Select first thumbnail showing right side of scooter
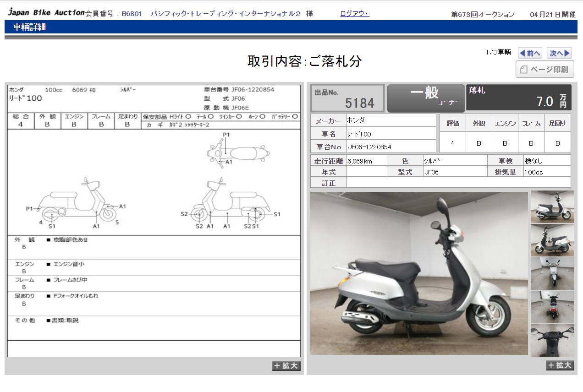The width and height of the screenshot is (583, 392). pos(552,207)
